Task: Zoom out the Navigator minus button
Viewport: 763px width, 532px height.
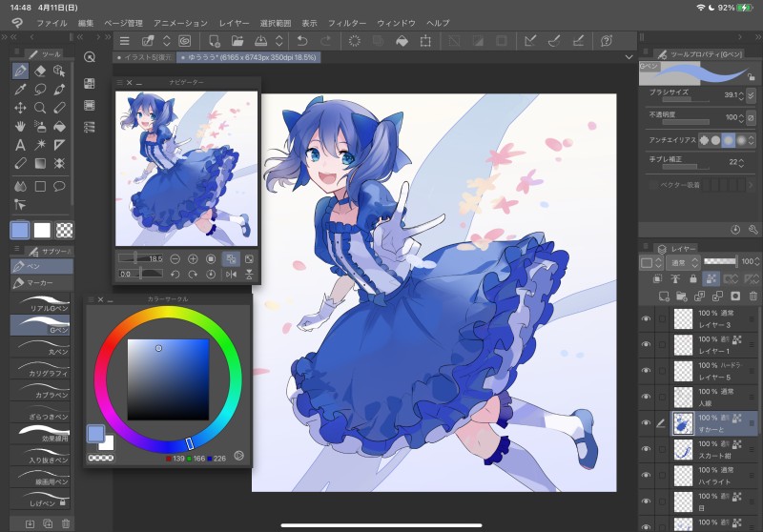Action: pyautogui.click(x=175, y=259)
